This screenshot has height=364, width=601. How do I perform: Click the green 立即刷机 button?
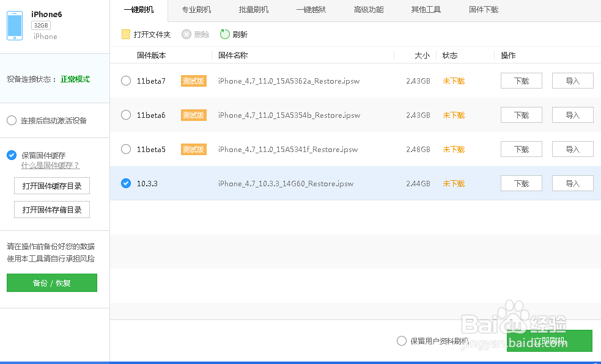pos(549,341)
